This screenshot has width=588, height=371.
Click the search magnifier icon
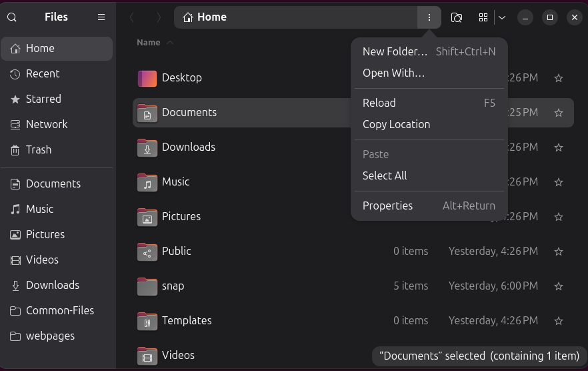tap(12, 17)
